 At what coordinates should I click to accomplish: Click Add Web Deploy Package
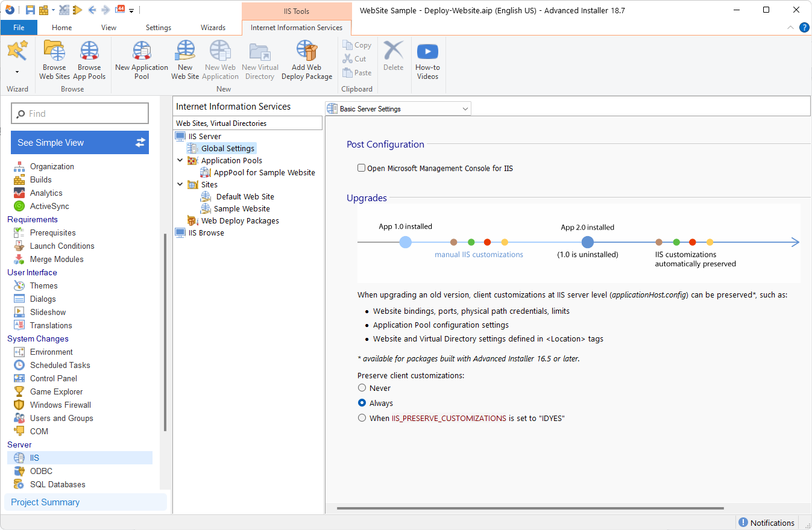pos(307,60)
